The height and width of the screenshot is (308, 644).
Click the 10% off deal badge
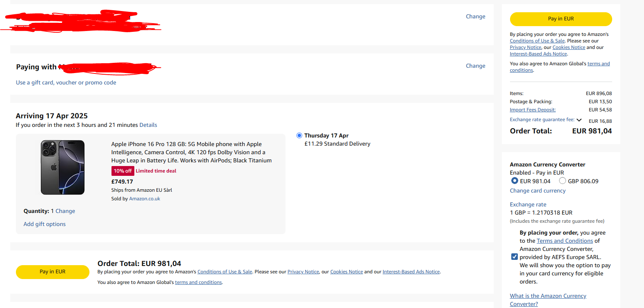pyautogui.click(x=123, y=171)
